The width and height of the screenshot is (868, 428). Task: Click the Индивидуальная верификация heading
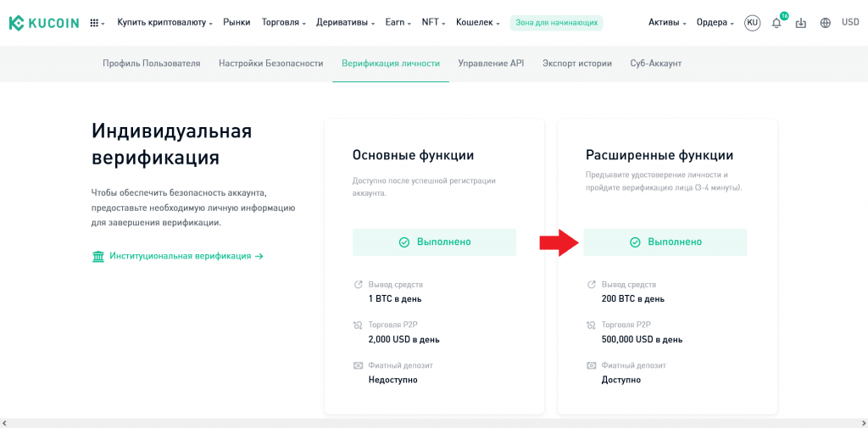171,145
